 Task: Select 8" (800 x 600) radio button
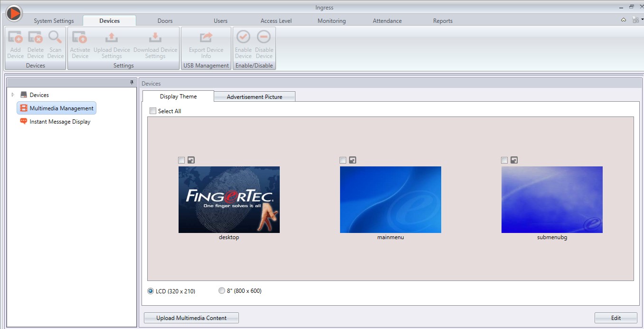click(x=221, y=290)
